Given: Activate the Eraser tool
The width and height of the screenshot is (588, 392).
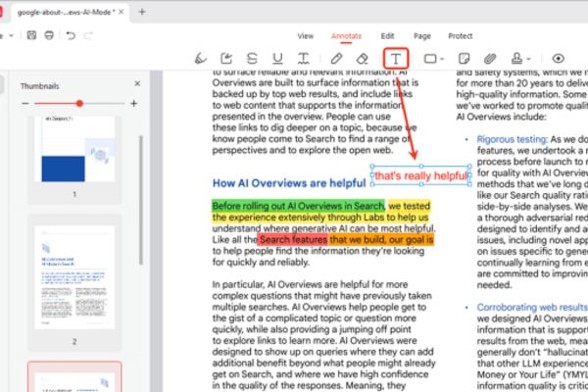Looking at the screenshot, I should (x=362, y=59).
